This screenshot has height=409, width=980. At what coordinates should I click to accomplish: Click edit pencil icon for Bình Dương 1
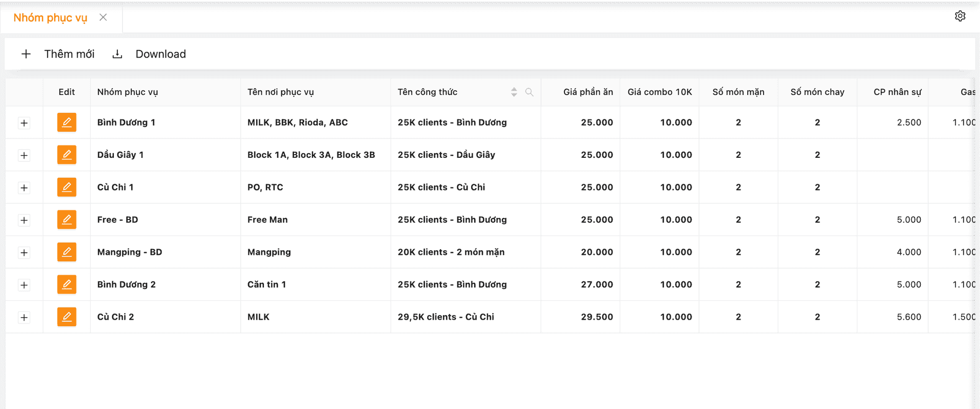pos(67,123)
